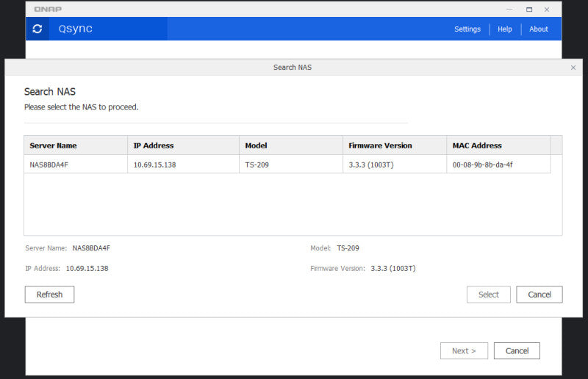Sort by IP Address column header
The width and height of the screenshot is (588, 379).
183,145
